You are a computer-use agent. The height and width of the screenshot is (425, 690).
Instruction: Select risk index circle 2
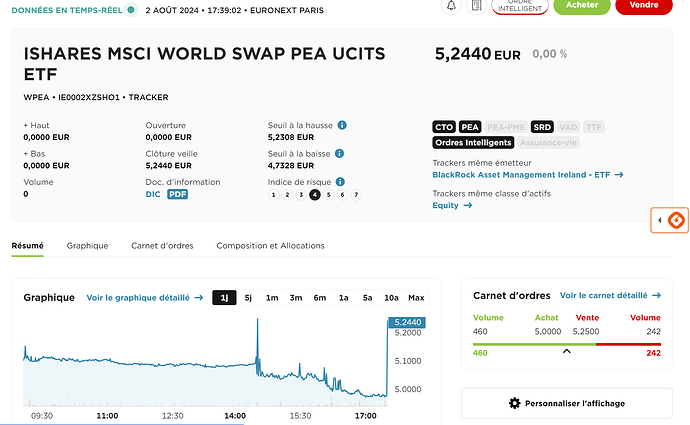(287, 195)
